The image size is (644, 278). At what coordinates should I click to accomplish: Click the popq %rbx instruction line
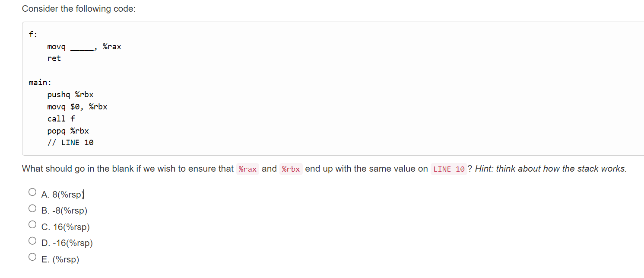[68, 131]
